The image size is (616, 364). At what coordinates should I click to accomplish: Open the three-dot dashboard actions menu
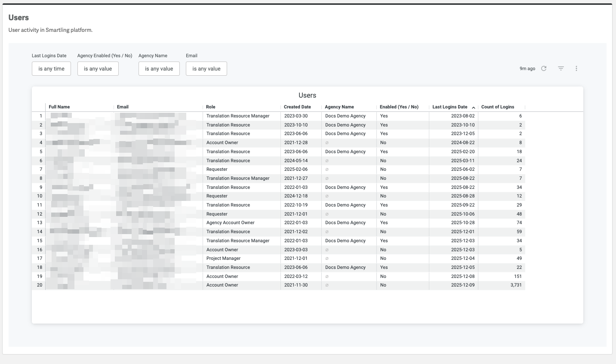(576, 68)
